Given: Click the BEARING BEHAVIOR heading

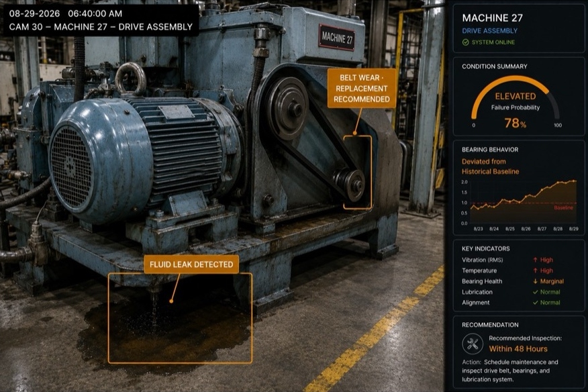Looking at the screenshot, I should [x=490, y=150].
